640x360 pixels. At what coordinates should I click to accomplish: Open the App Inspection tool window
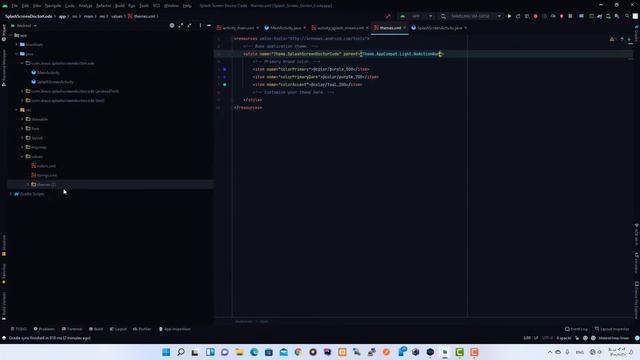click(x=175, y=329)
